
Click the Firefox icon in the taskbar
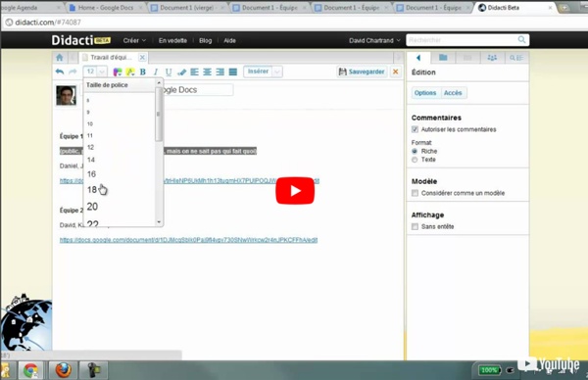point(64,370)
